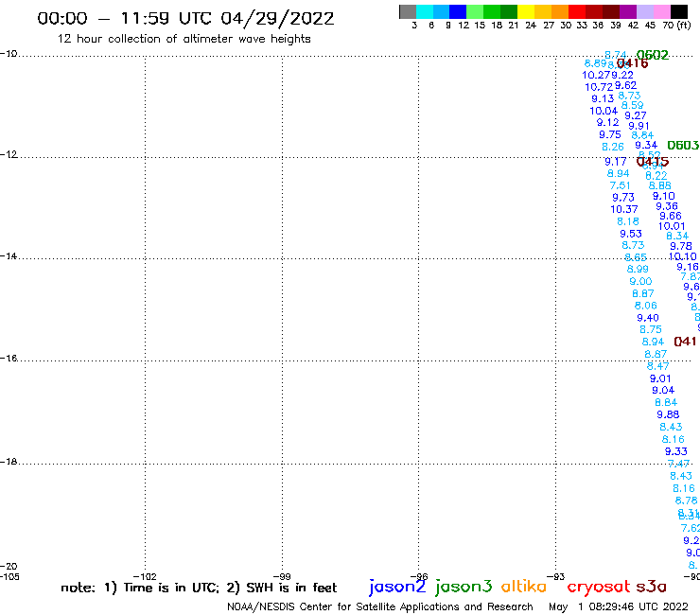Viewport: 700px width, 615px height.
Task: Click the jason3 satellite label
Action: pyautogui.click(x=464, y=587)
